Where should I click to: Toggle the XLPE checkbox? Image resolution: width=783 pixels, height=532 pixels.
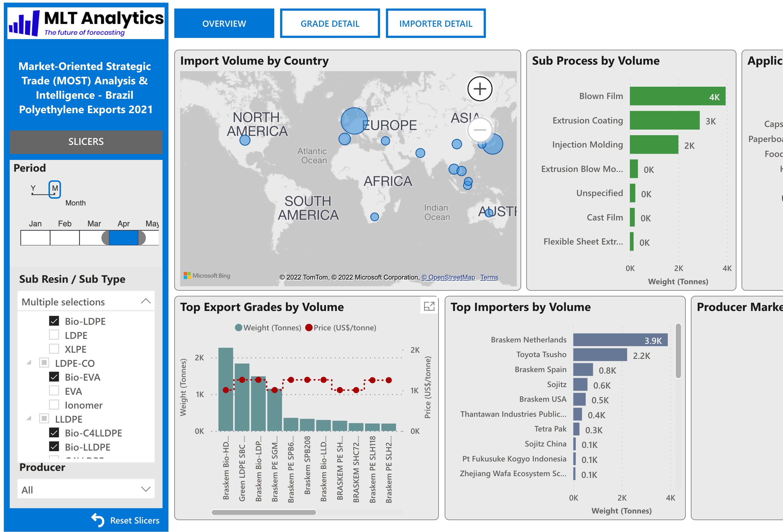54,349
